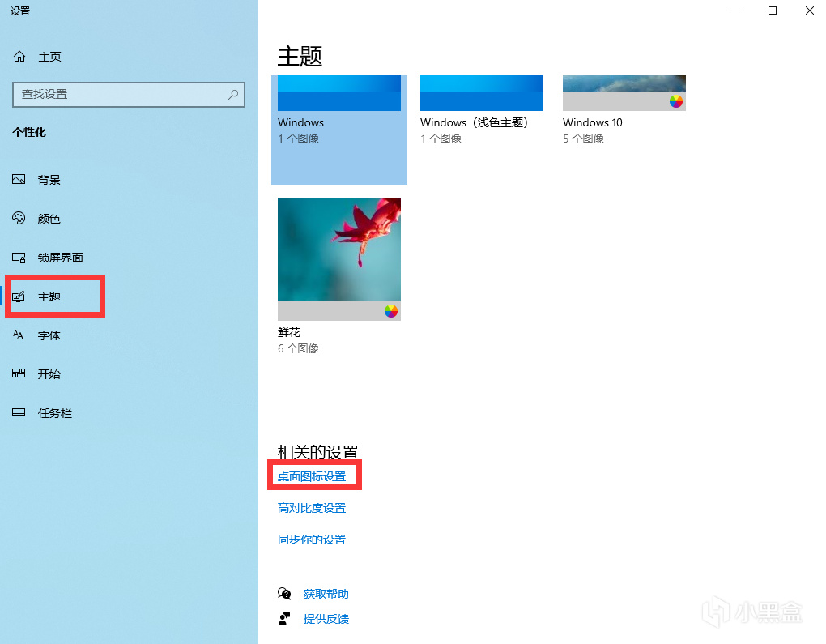Click the 提供反馈 person icon

click(284, 619)
